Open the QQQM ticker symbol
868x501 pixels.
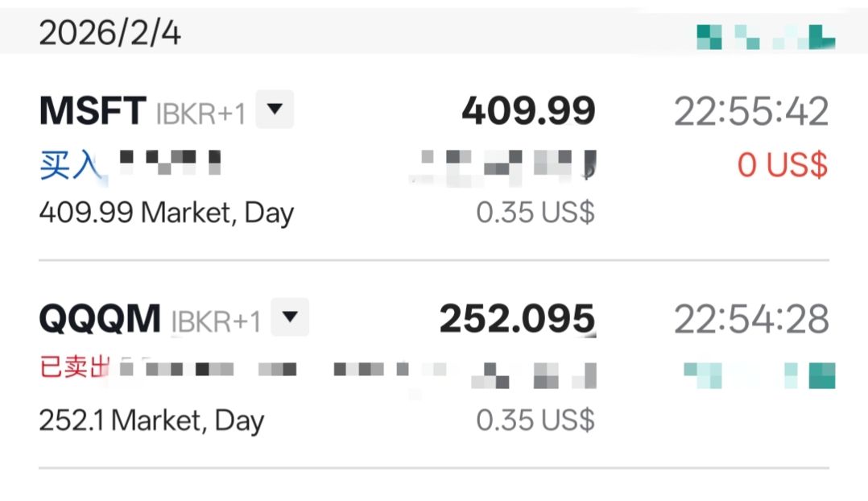coord(100,319)
